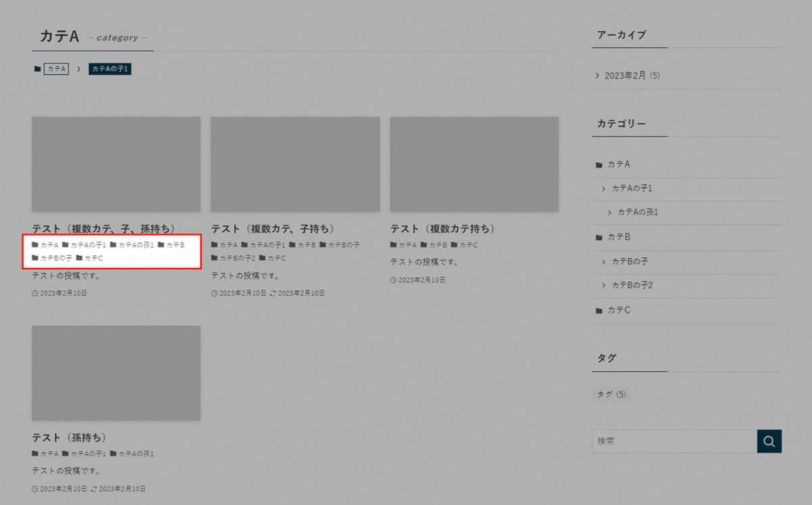This screenshot has width=812, height=505.
Task: Select カテBの子 category under テスト（複数カテ、子持ち）
Action: pos(344,245)
